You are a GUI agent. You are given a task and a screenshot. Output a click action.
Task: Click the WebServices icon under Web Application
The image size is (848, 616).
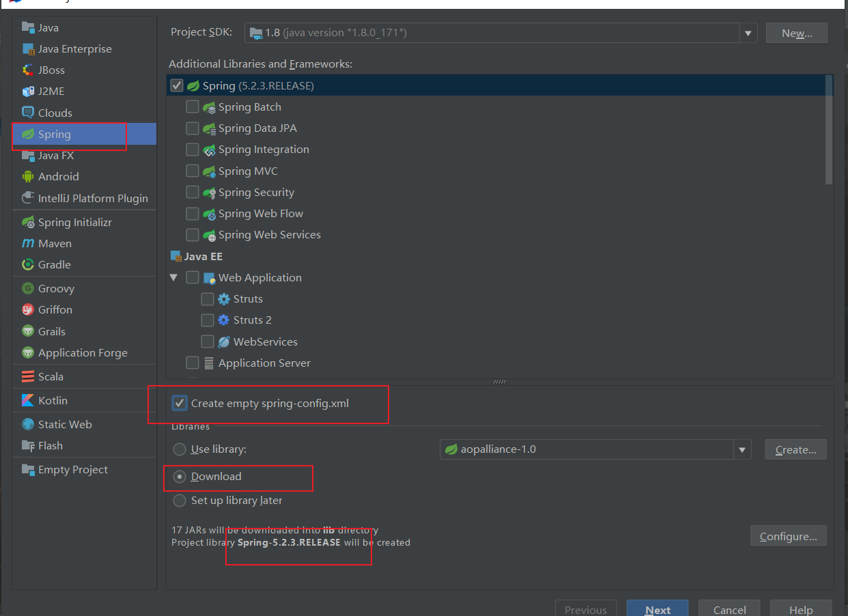pos(225,341)
